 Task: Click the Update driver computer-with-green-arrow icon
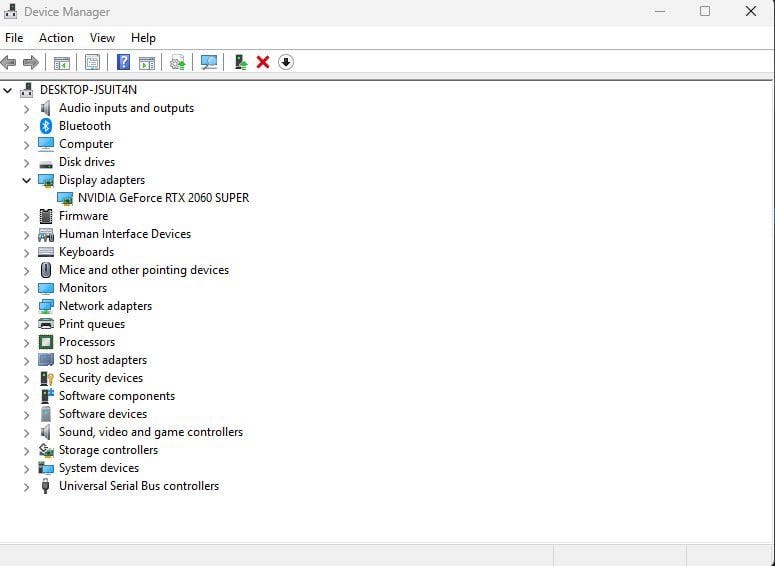pos(241,62)
